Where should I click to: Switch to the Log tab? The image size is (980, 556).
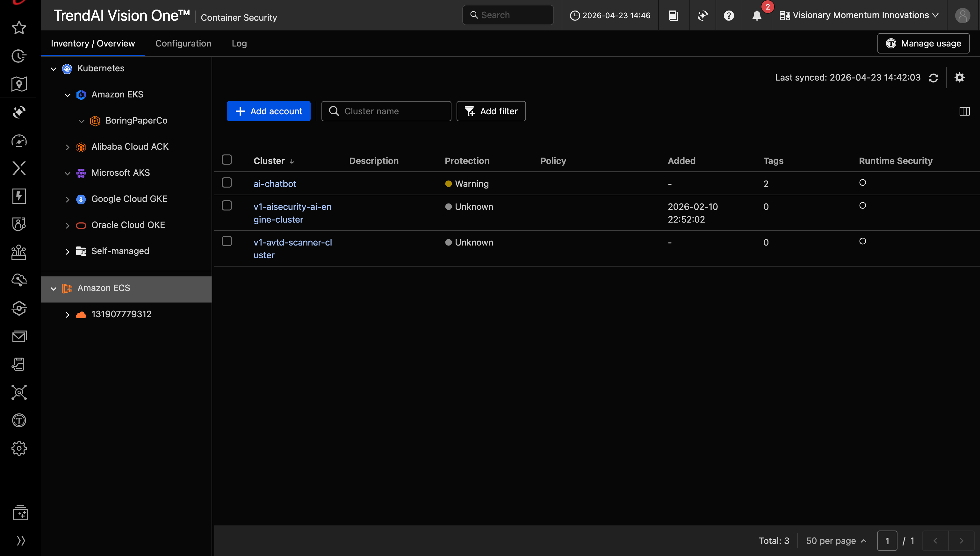(239, 43)
